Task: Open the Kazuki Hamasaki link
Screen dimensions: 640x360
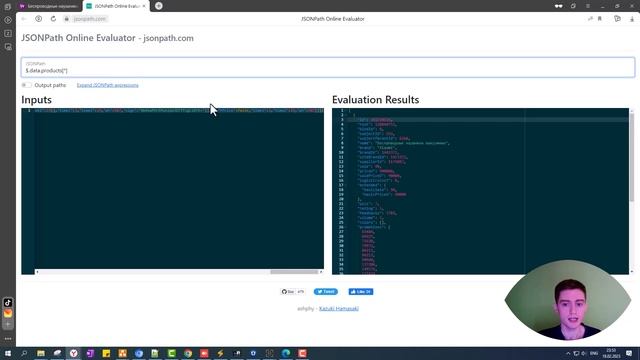Action: 339,309
